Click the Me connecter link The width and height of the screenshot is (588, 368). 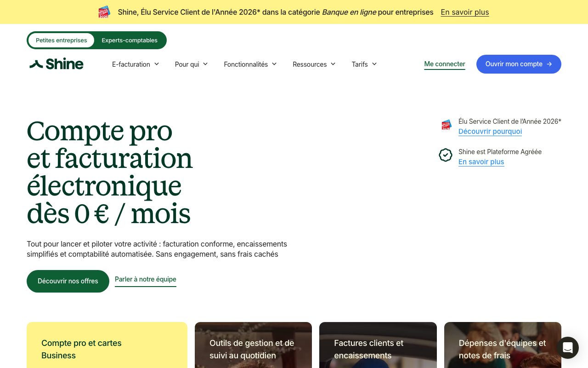pos(445,64)
